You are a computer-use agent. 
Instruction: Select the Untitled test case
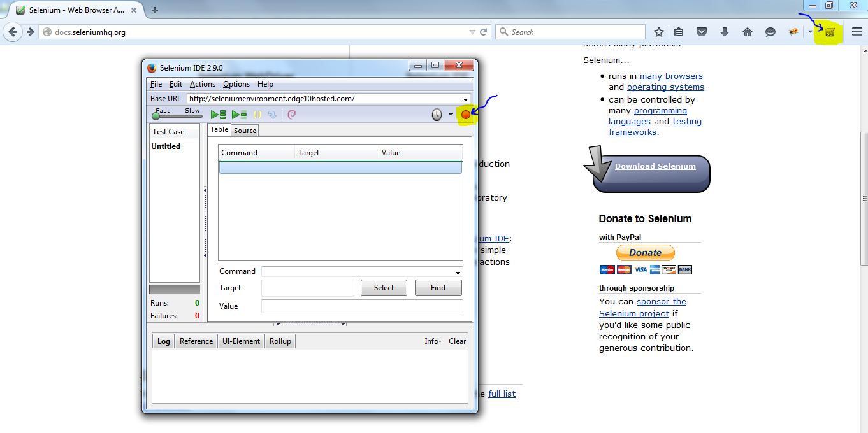click(x=166, y=146)
